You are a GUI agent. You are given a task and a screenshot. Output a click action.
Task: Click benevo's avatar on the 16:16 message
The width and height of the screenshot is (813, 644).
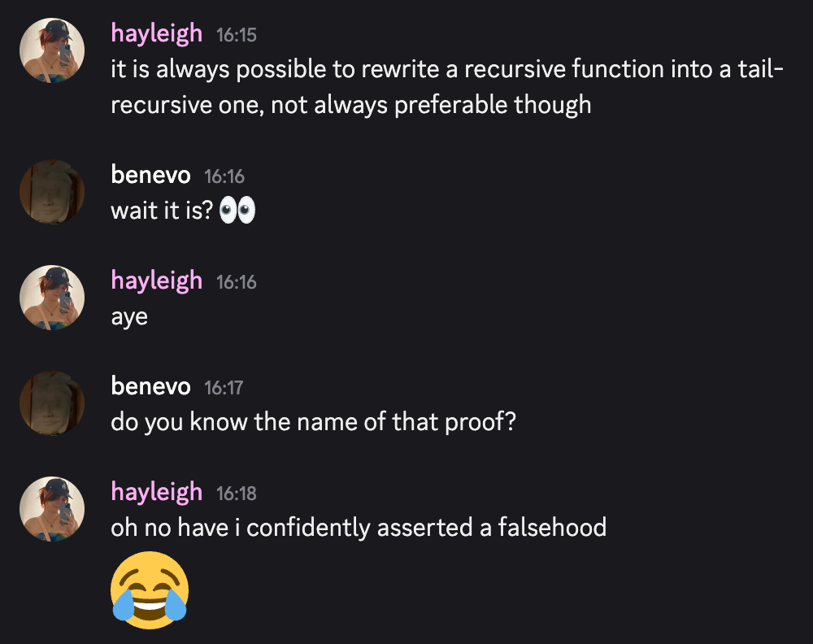click(x=52, y=192)
